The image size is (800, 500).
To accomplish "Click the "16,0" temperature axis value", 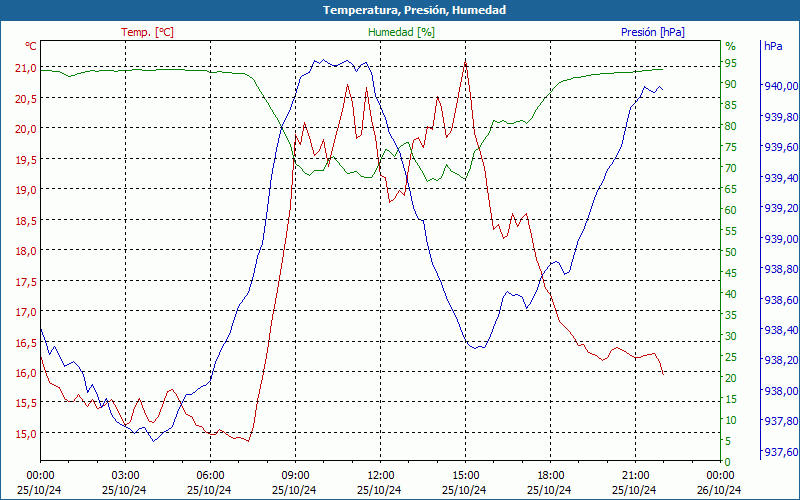I will pos(25,372).
